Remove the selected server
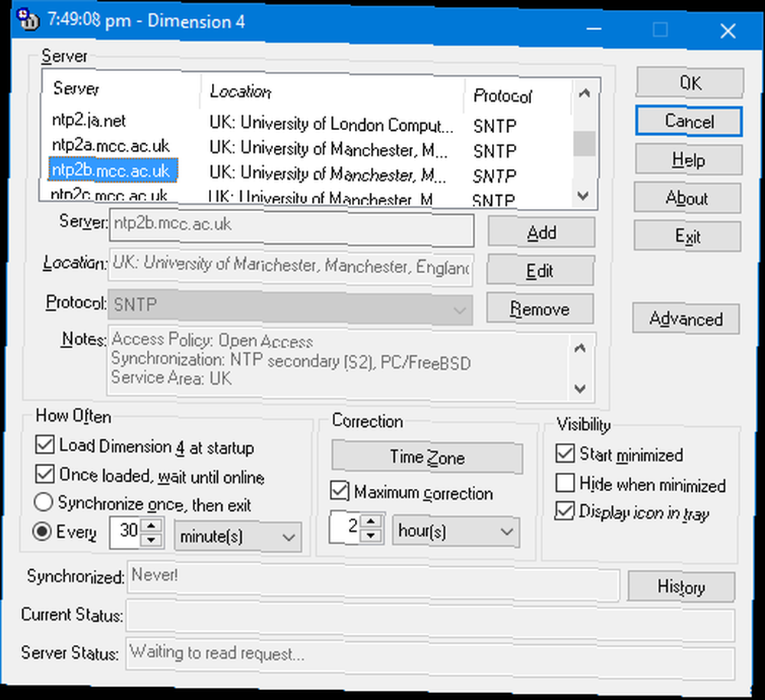Image resolution: width=765 pixels, height=700 pixels. pos(539,309)
